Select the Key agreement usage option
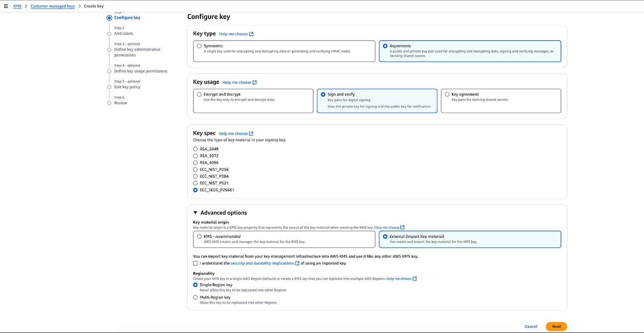Viewport: 644px width, 333px height. pos(501,101)
